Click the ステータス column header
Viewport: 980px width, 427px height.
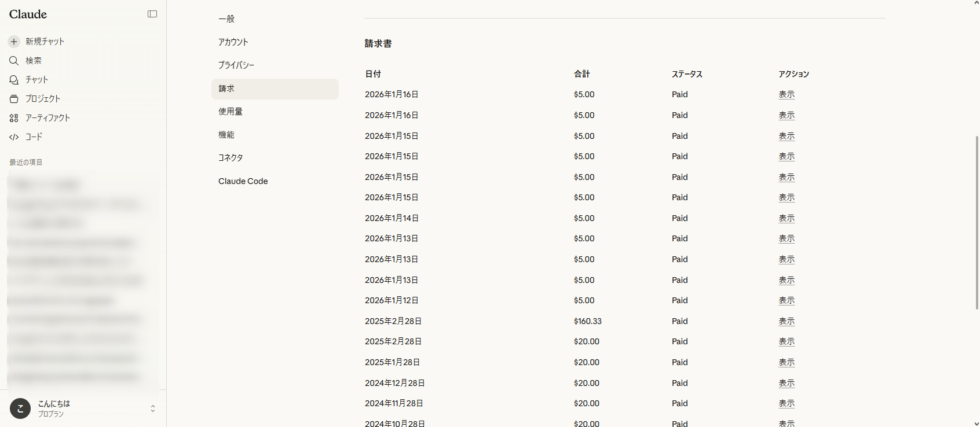(687, 74)
